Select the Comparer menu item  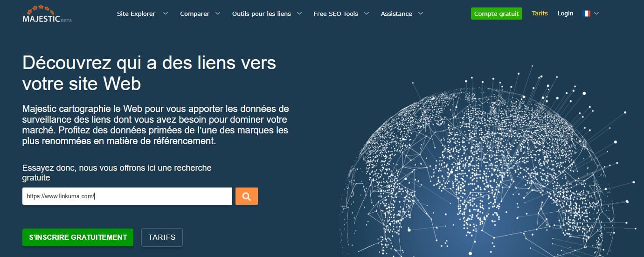coord(195,14)
